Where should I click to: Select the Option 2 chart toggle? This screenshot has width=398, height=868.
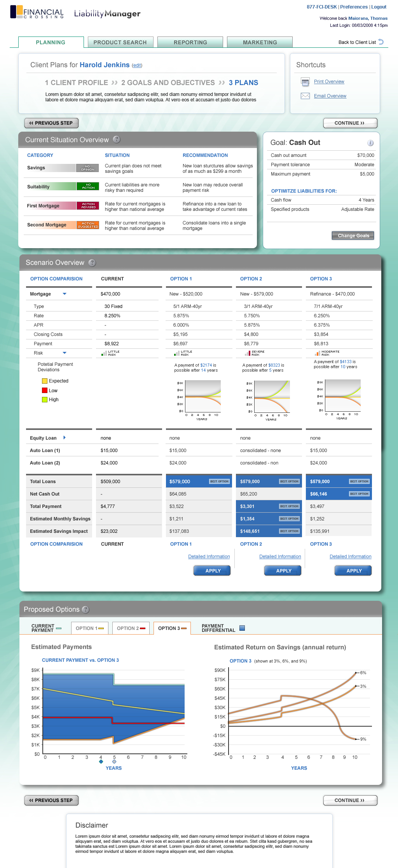pyautogui.click(x=131, y=628)
